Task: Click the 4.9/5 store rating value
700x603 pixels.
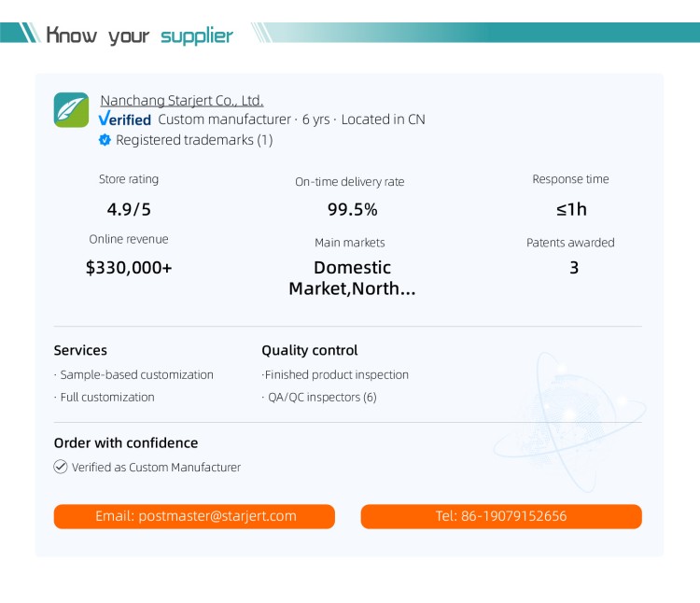Action: click(x=129, y=209)
